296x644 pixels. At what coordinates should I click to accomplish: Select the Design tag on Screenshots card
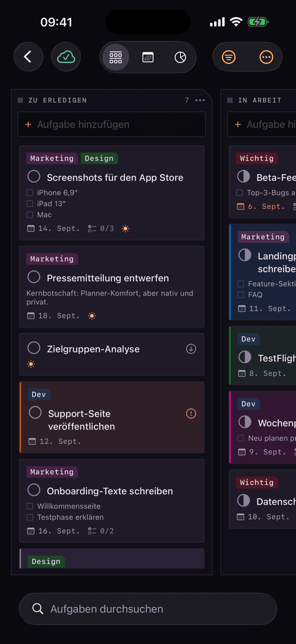pyautogui.click(x=99, y=158)
